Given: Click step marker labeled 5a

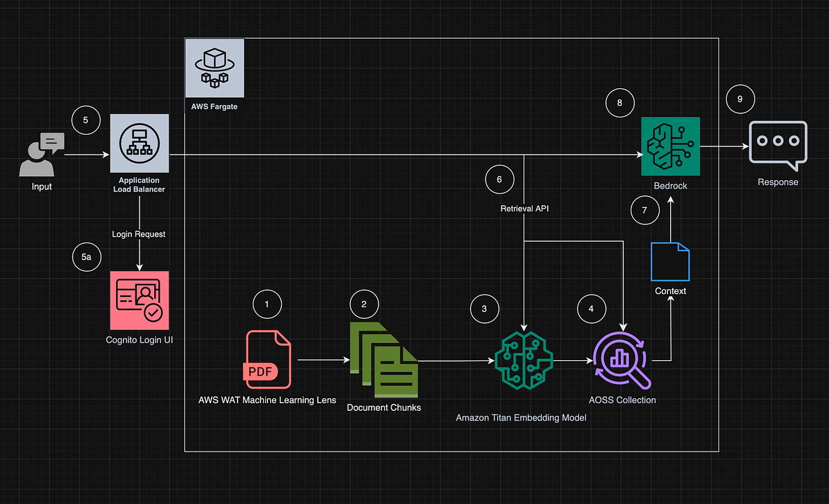Looking at the screenshot, I should tap(86, 257).
